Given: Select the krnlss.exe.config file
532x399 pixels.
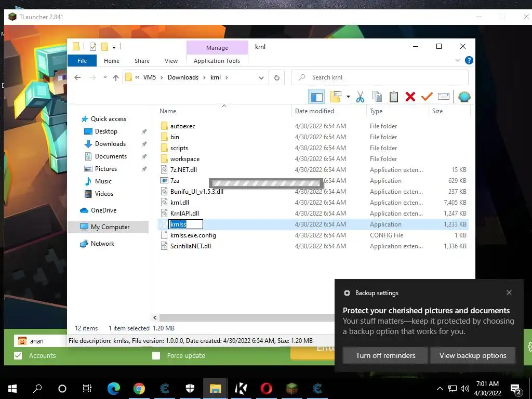Looking at the screenshot, I should [x=193, y=235].
